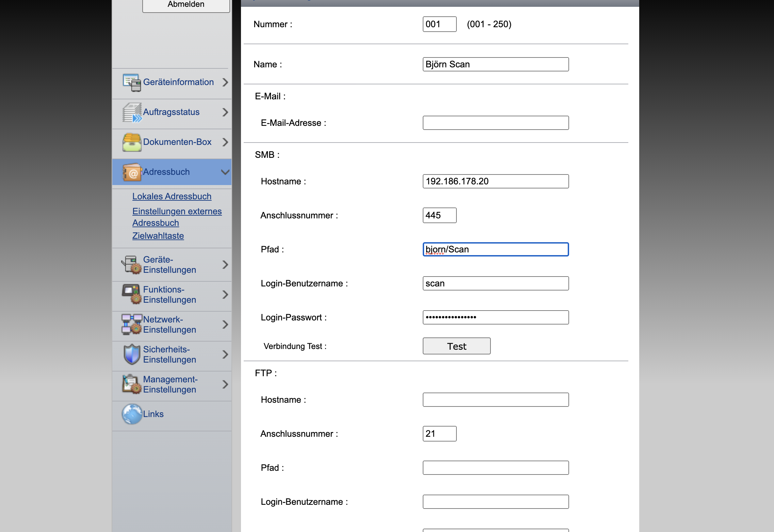The height and width of the screenshot is (532, 774).
Task: Click the Dokumenten-Box drawer icon
Action: click(131, 142)
